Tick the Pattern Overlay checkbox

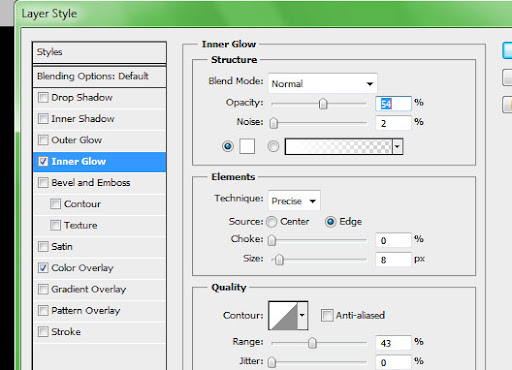[43, 310]
